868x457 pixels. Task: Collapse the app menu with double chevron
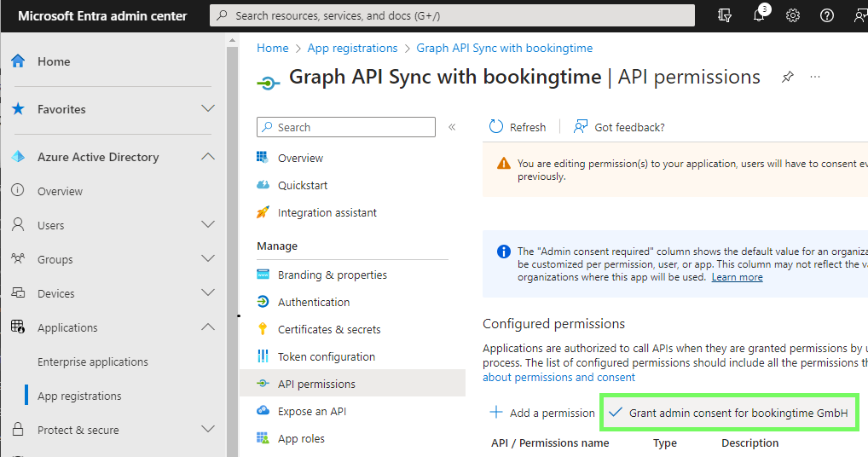[x=452, y=127]
